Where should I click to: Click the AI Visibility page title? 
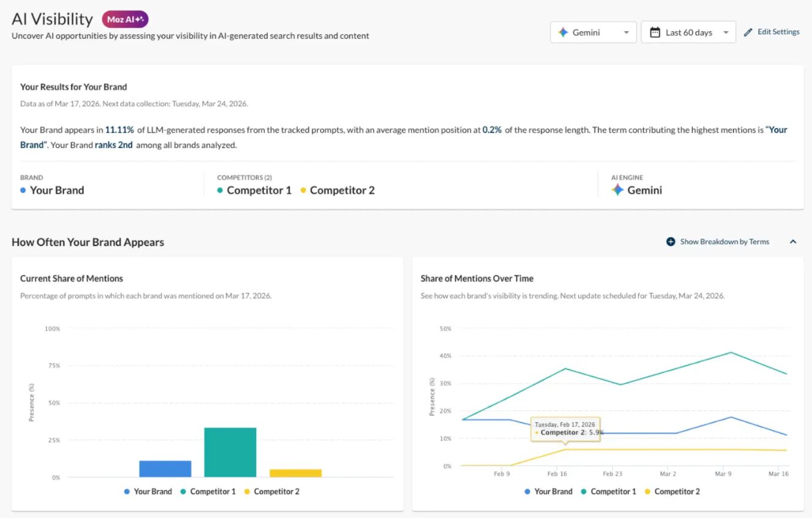pyautogui.click(x=53, y=19)
